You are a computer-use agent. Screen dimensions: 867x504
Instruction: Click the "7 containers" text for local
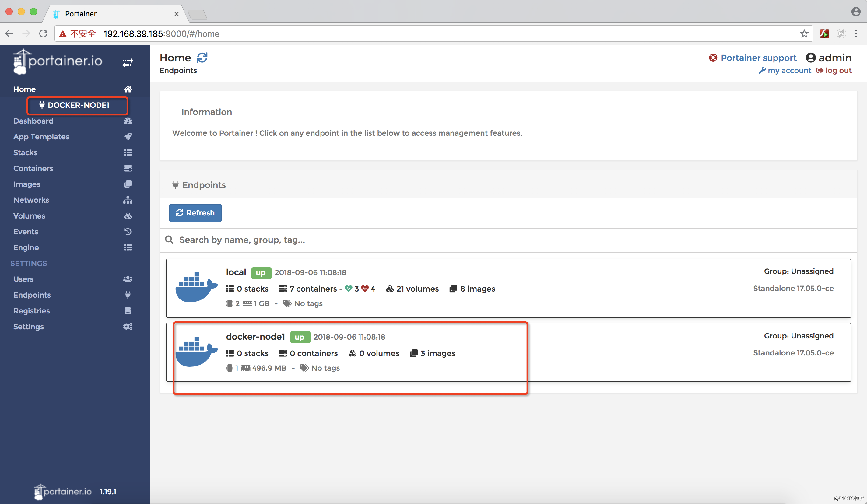click(313, 289)
